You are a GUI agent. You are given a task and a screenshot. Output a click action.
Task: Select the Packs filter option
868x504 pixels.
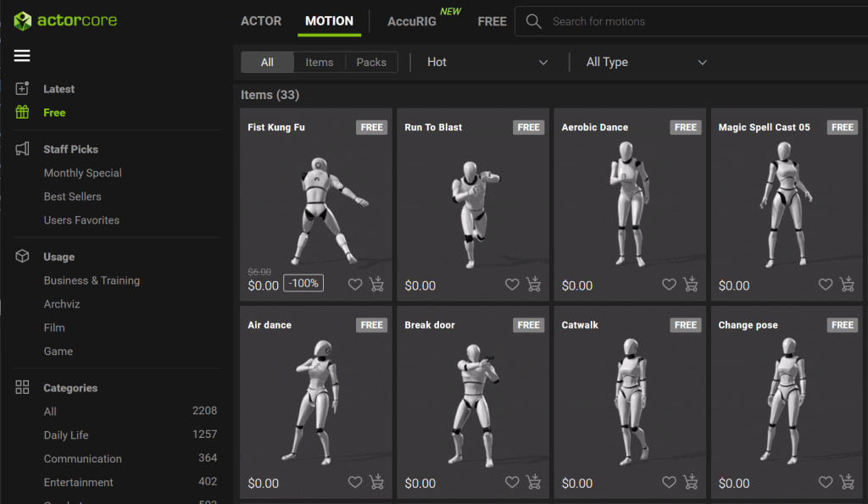(x=371, y=62)
